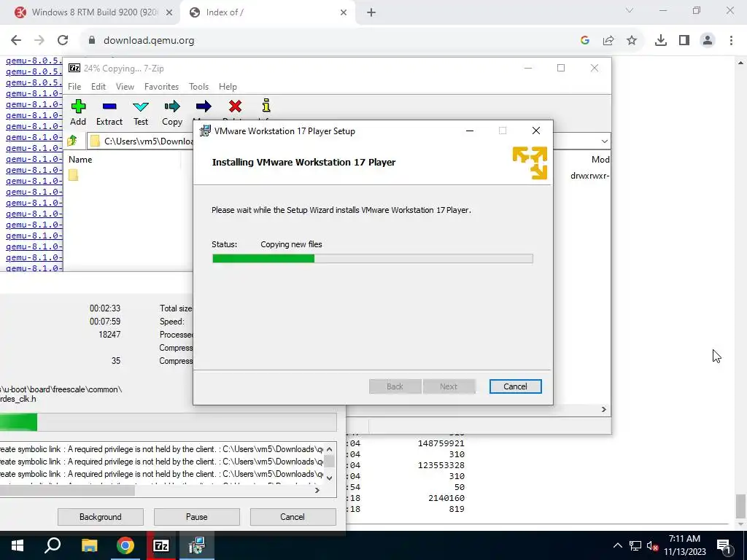Open 7-Zip Tools menu
Viewport: 747px width, 560px height.
tap(198, 87)
